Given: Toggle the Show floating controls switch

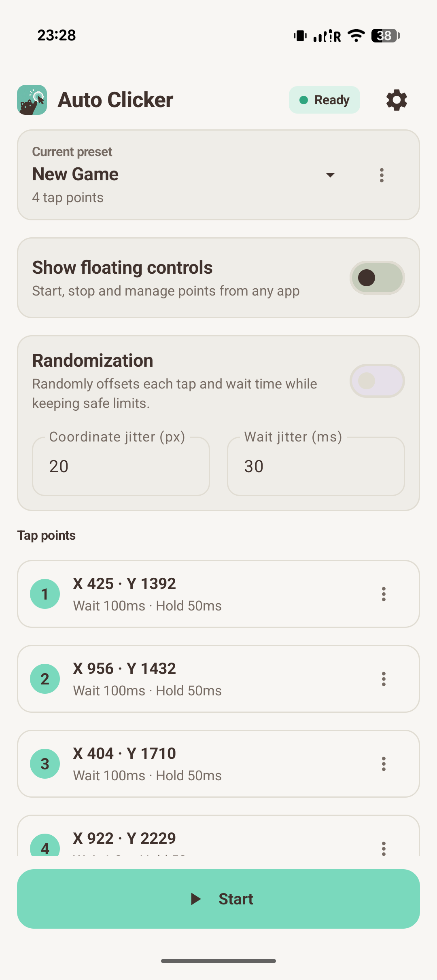Looking at the screenshot, I should pyautogui.click(x=377, y=278).
